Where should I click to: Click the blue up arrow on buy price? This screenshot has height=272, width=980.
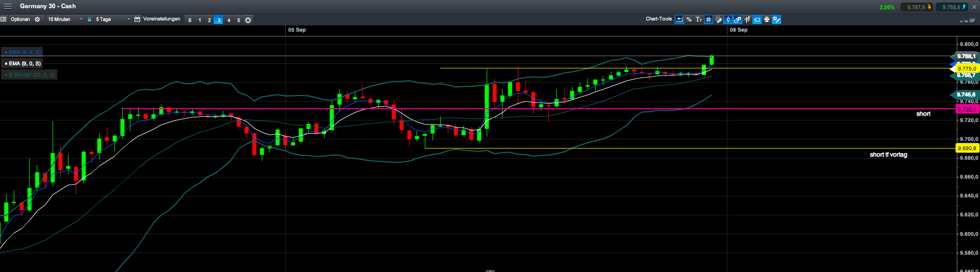[964, 7]
